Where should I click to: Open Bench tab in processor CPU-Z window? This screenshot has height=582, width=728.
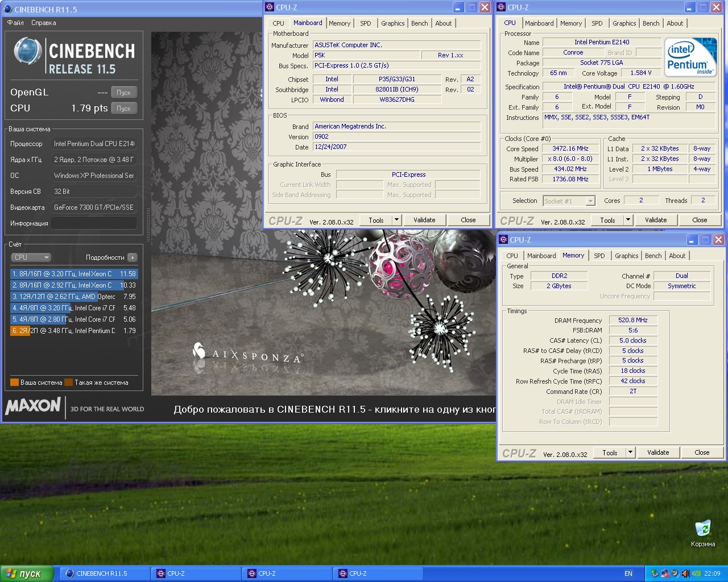[651, 23]
